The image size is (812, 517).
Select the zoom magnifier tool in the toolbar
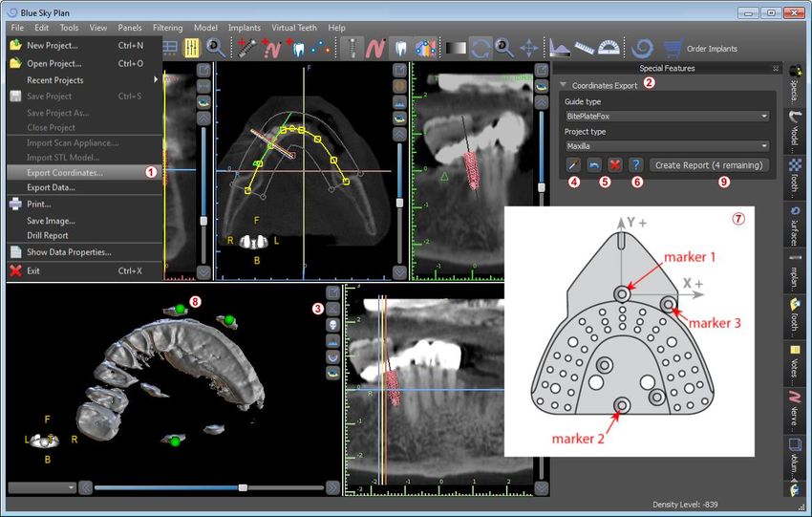pyautogui.click(x=503, y=48)
